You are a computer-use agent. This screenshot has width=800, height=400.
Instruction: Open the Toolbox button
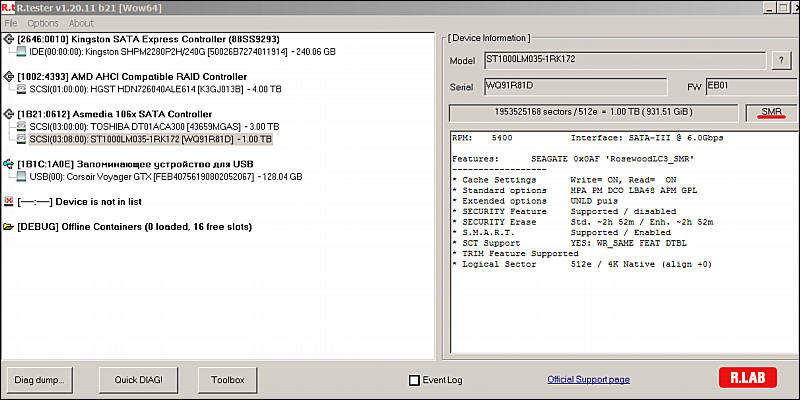(228, 380)
